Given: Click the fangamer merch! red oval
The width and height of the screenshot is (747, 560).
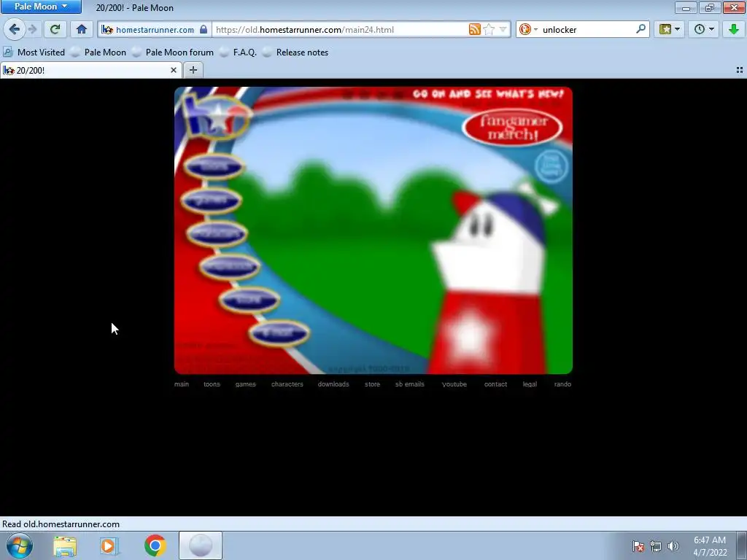Looking at the screenshot, I should click(x=512, y=128).
